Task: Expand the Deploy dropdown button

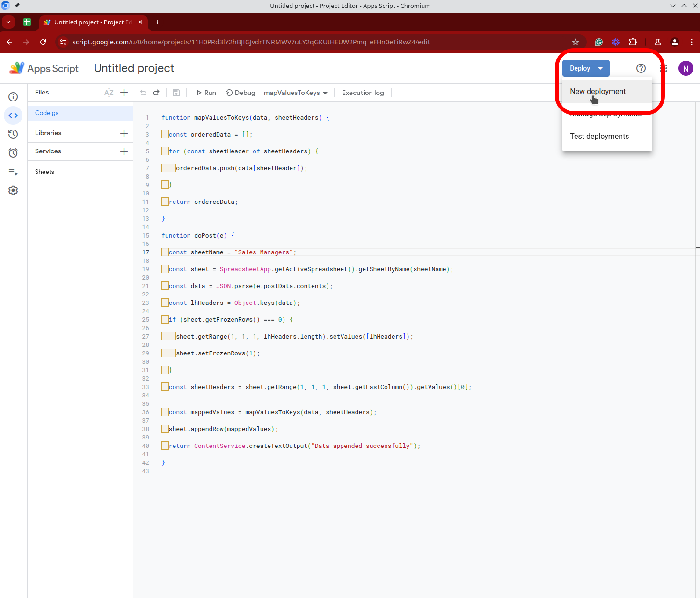Action: (x=586, y=68)
